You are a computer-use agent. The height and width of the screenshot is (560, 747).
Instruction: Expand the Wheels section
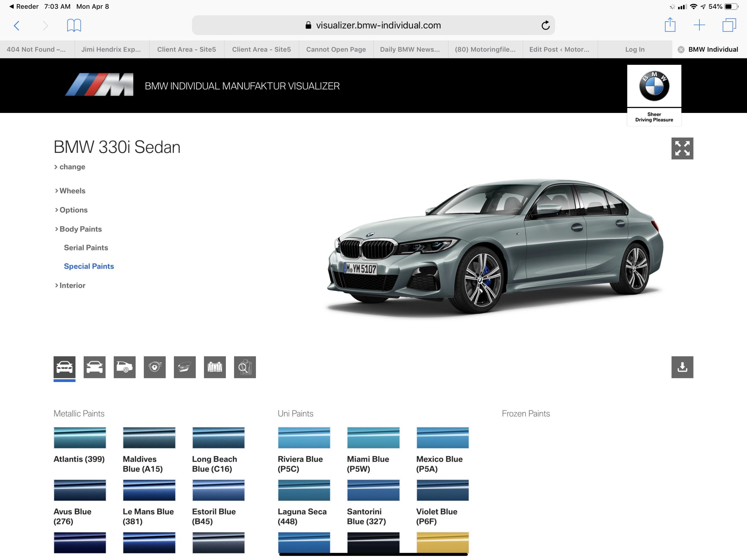click(x=72, y=191)
